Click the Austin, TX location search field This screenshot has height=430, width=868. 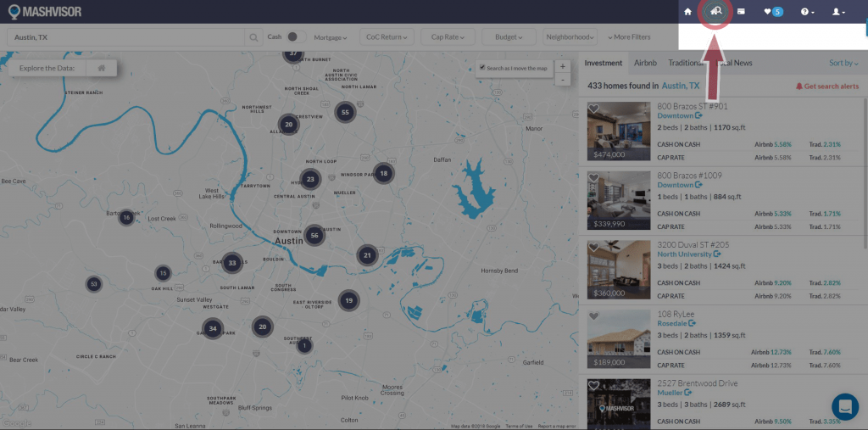127,37
